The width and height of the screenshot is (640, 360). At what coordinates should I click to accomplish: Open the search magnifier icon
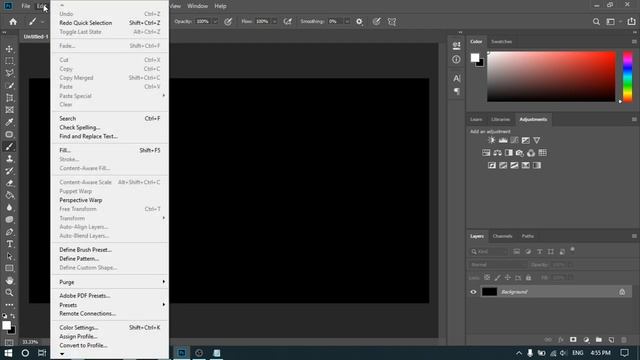click(596, 22)
